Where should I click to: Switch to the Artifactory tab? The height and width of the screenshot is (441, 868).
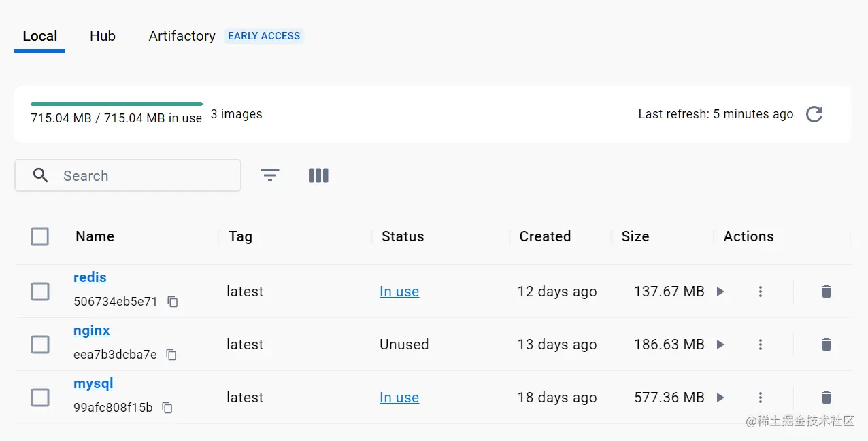click(x=182, y=36)
